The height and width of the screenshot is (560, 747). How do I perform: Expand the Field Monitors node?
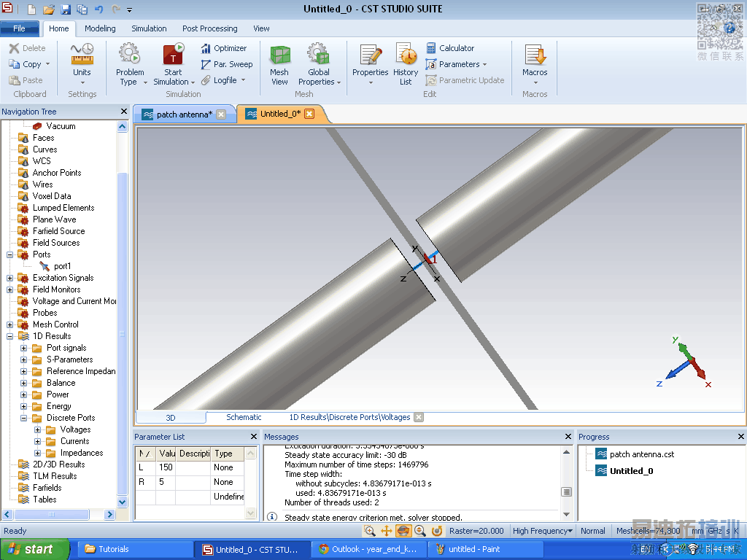(x=9, y=289)
